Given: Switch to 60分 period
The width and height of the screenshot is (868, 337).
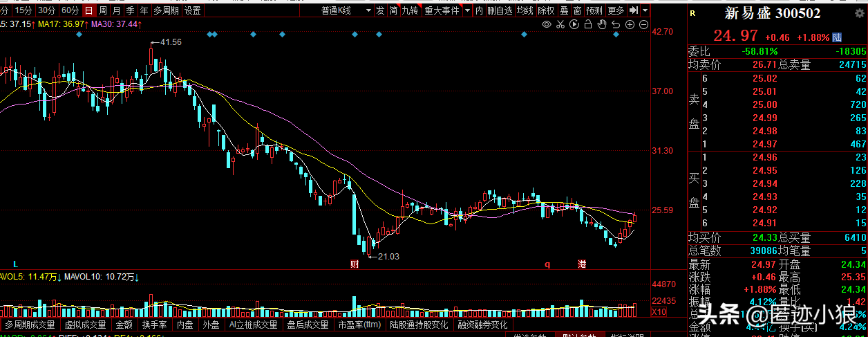Looking at the screenshot, I should [x=69, y=10].
